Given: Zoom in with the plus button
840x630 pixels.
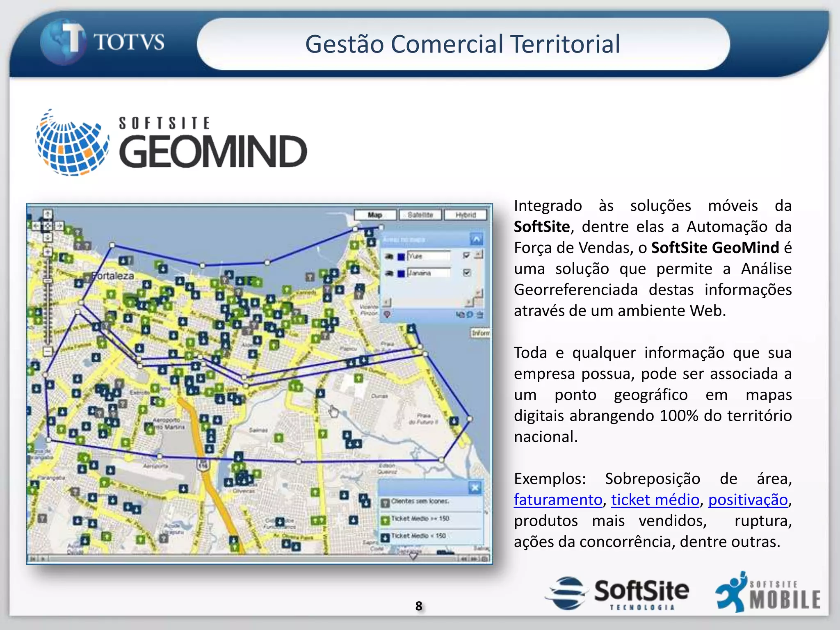Looking at the screenshot, I should [48, 252].
